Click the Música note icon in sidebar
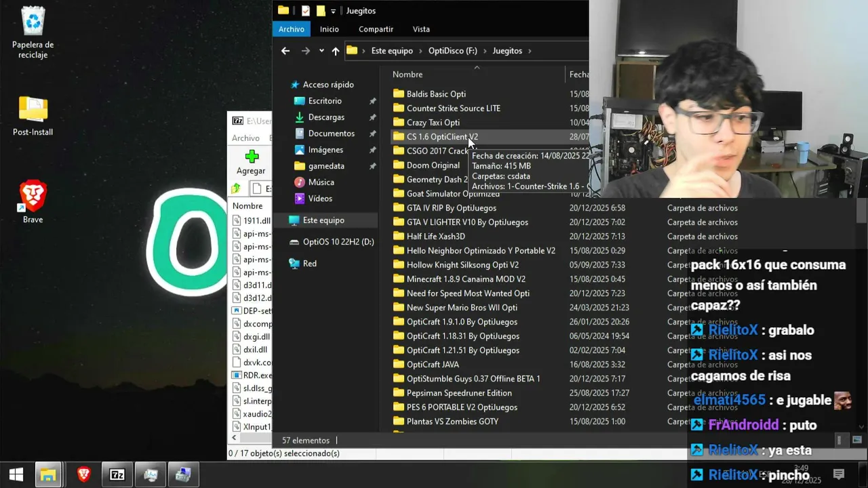868x488 pixels. pos(300,182)
